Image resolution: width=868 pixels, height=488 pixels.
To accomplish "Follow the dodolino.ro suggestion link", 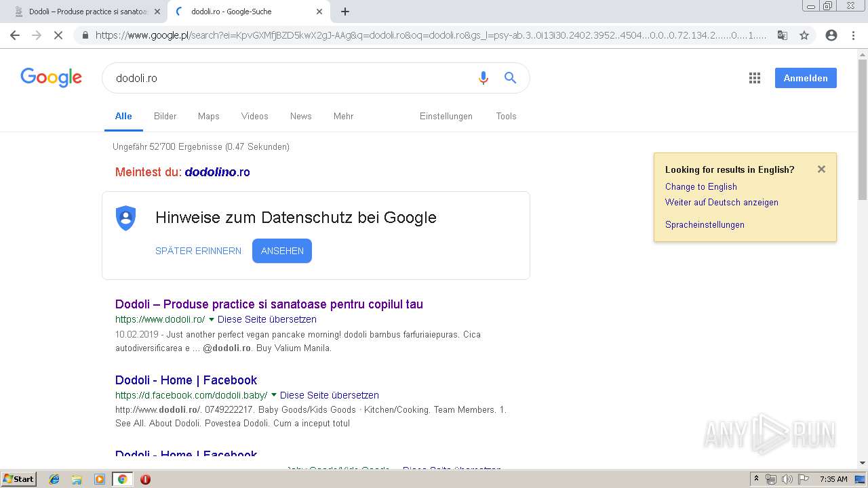I will click(x=218, y=172).
